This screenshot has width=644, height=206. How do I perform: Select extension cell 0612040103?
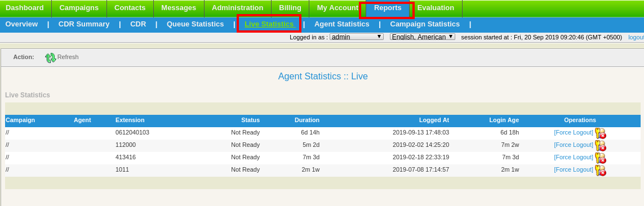coord(132,132)
